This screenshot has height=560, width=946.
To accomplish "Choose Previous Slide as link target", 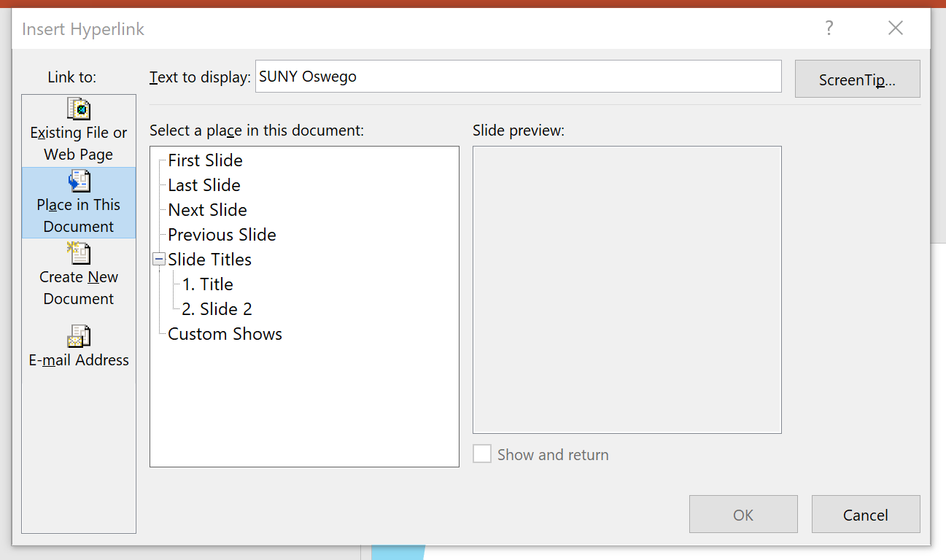I will pyautogui.click(x=222, y=235).
